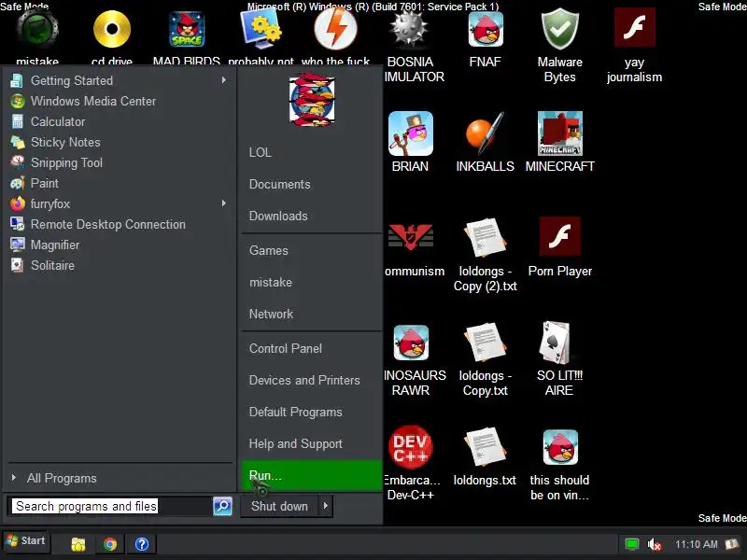
Task: Open the loldongs.txt file
Action: (x=485, y=447)
